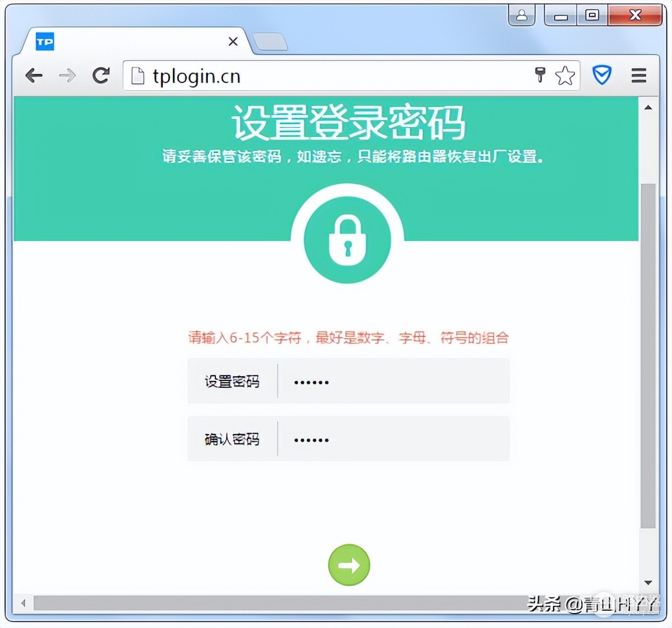Click the green arrow to submit the password

click(349, 565)
